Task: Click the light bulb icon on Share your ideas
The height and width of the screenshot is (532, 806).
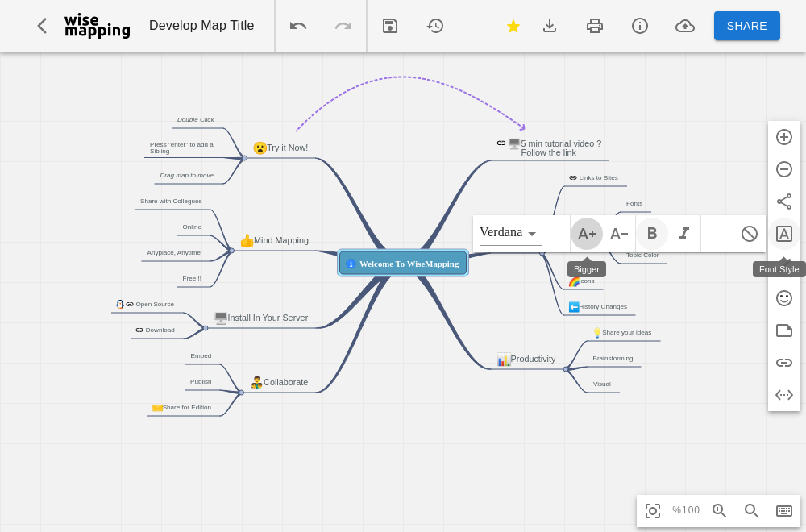Action: tap(596, 333)
